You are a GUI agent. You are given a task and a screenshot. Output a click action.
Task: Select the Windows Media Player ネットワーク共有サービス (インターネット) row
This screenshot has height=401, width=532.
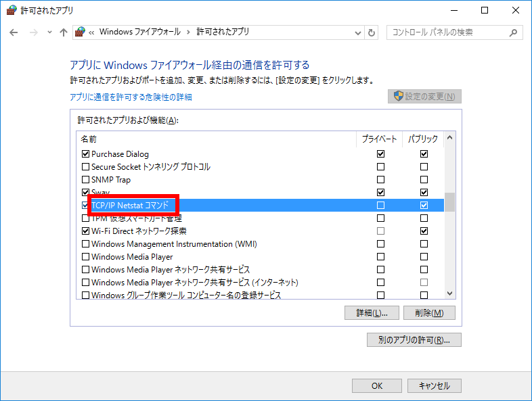[260, 283]
